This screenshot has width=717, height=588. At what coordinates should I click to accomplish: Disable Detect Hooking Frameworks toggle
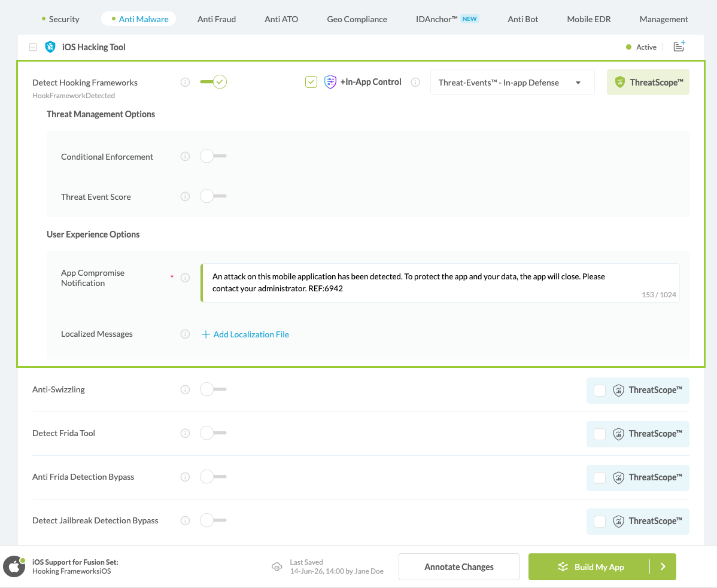click(214, 82)
